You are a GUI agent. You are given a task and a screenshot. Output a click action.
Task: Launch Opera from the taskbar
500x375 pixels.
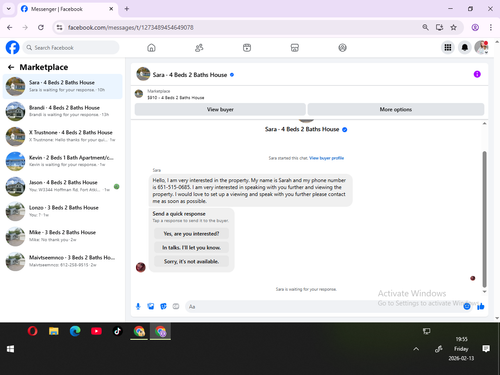[32, 331]
